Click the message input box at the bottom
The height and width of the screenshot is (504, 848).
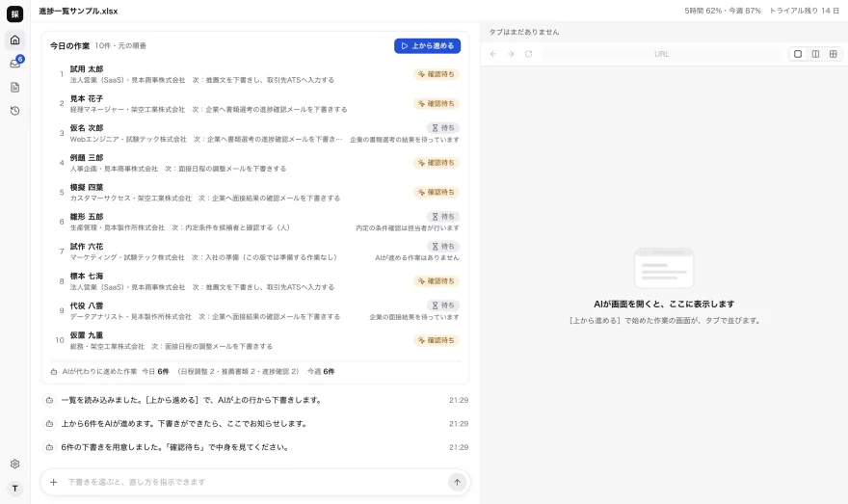(255, 482)
